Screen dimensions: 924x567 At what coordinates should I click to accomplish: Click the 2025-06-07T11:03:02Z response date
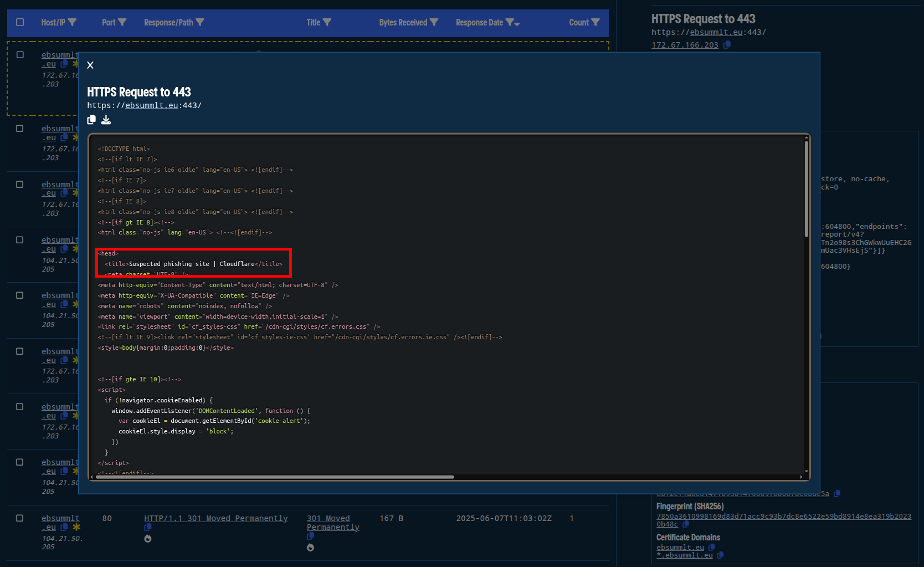tap(504, 518)
